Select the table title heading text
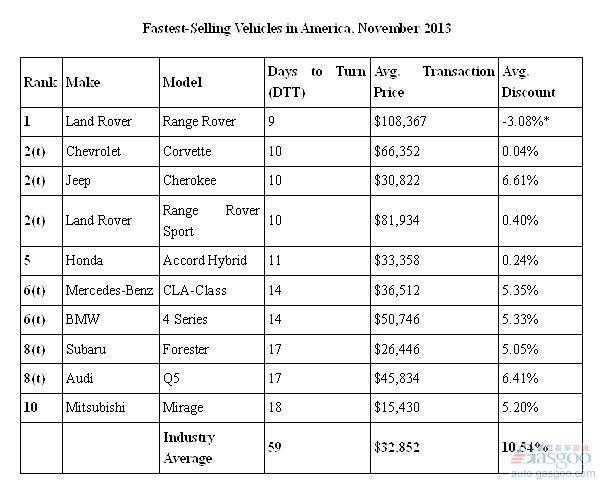 [x=297, y=28]
